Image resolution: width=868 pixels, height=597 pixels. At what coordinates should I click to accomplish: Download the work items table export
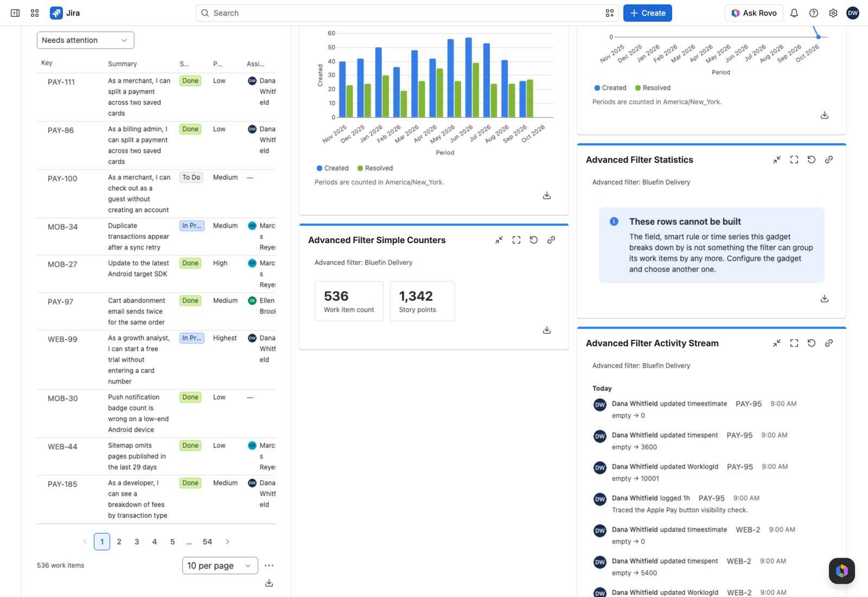tap(269, 583)
